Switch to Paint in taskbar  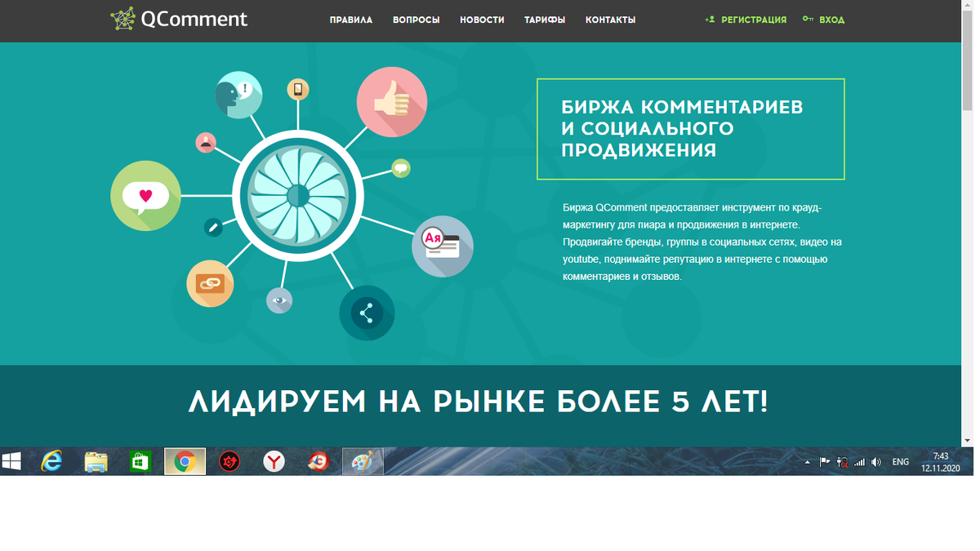[362, 462]
